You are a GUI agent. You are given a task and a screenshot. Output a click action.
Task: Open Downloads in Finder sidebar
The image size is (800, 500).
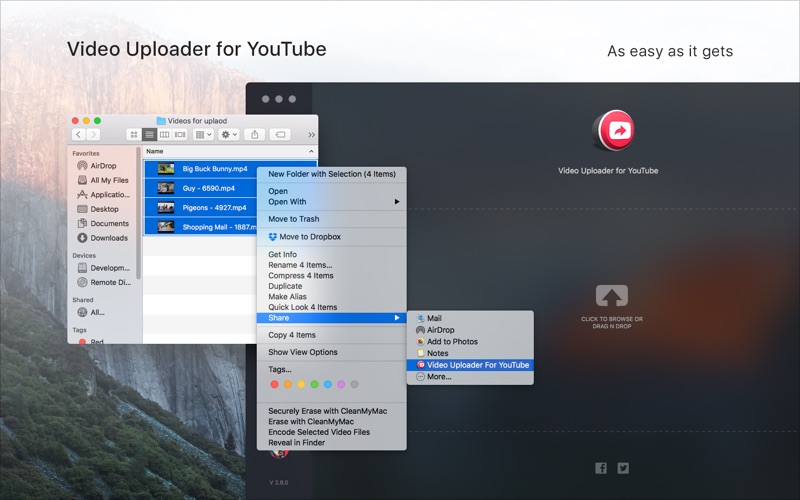click(103, 238)
